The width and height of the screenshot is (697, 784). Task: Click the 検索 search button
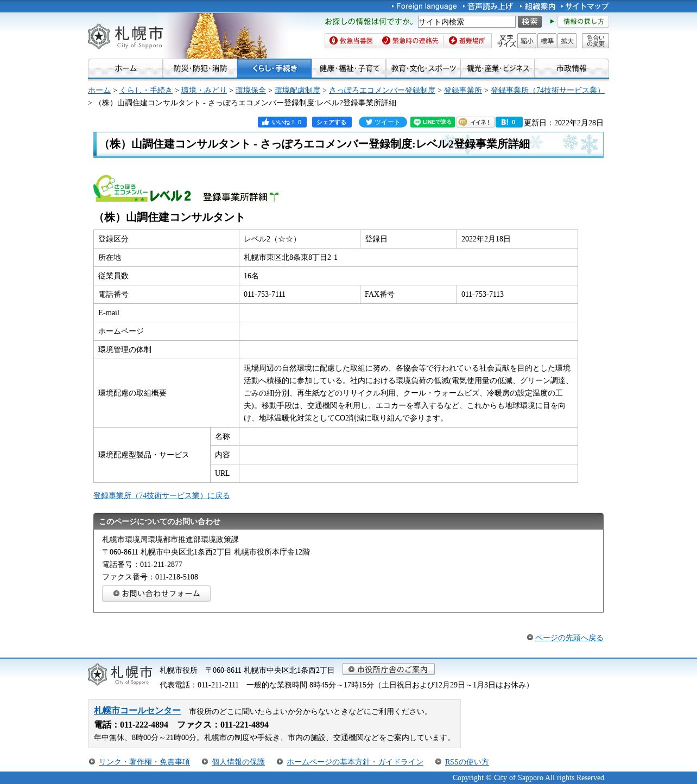click(x=530, y=22)
